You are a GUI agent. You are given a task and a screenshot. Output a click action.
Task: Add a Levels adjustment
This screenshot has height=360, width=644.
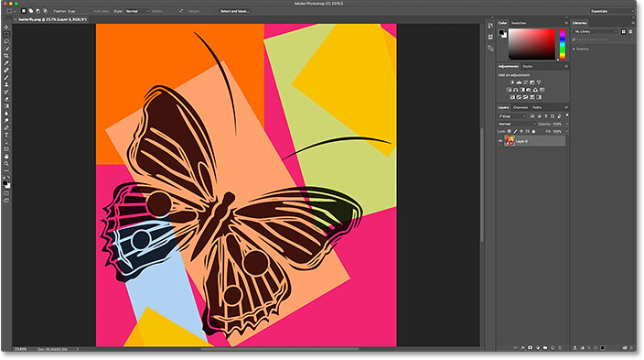pyautogui.click(x=519, y=82)
